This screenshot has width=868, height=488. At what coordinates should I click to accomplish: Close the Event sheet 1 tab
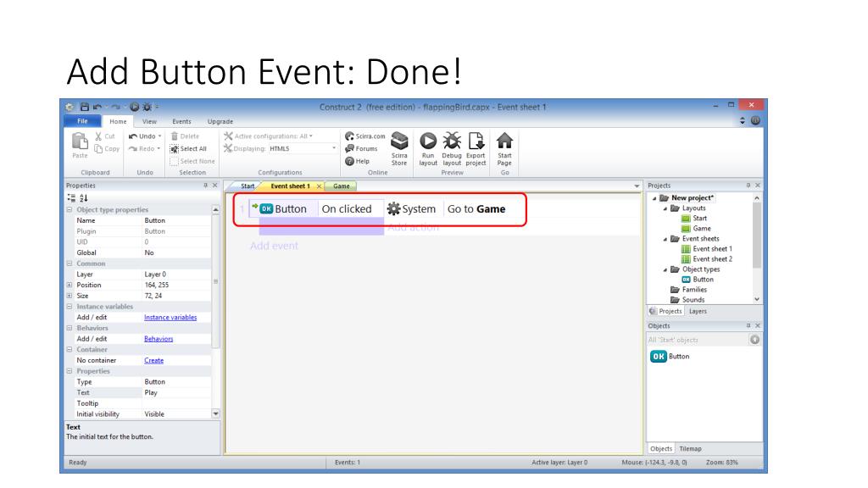click(319, 186)
